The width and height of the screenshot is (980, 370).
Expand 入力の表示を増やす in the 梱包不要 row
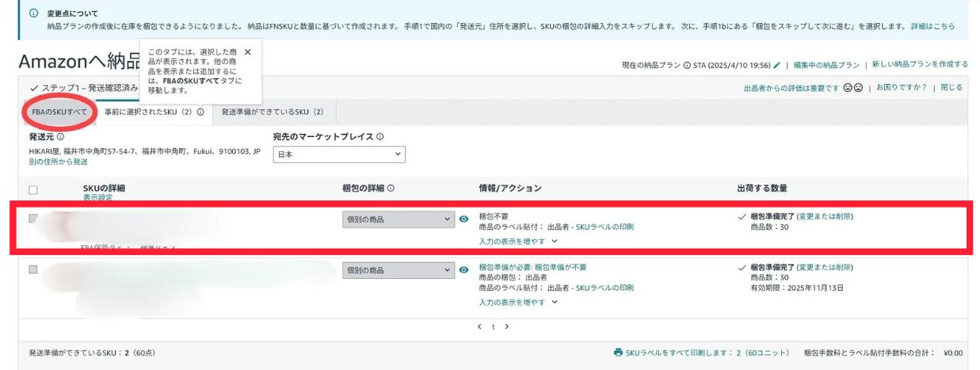tap(518, 241)
